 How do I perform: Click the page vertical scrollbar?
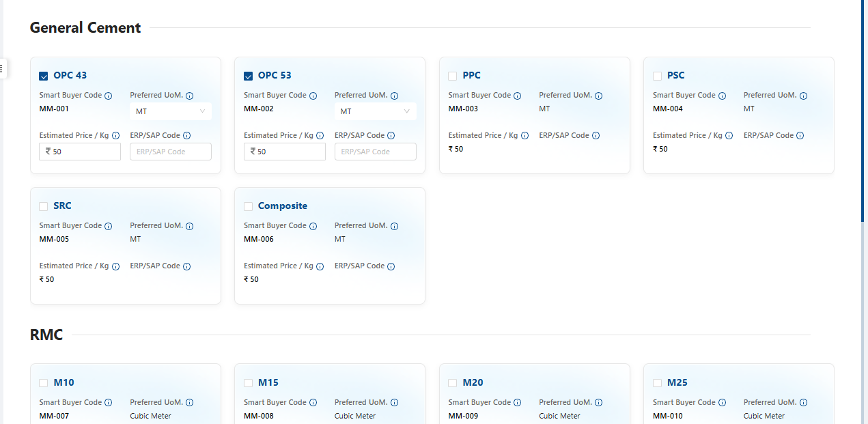(863, 109)
